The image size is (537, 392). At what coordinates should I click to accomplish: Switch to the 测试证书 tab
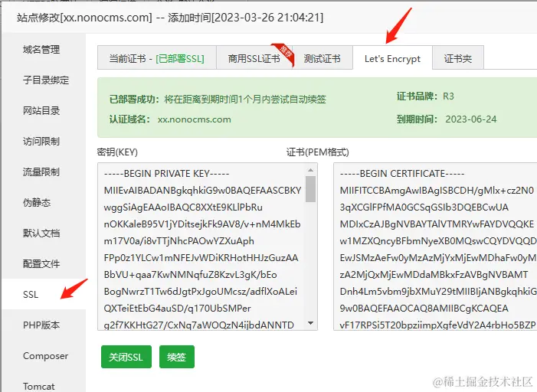[323, 58]
